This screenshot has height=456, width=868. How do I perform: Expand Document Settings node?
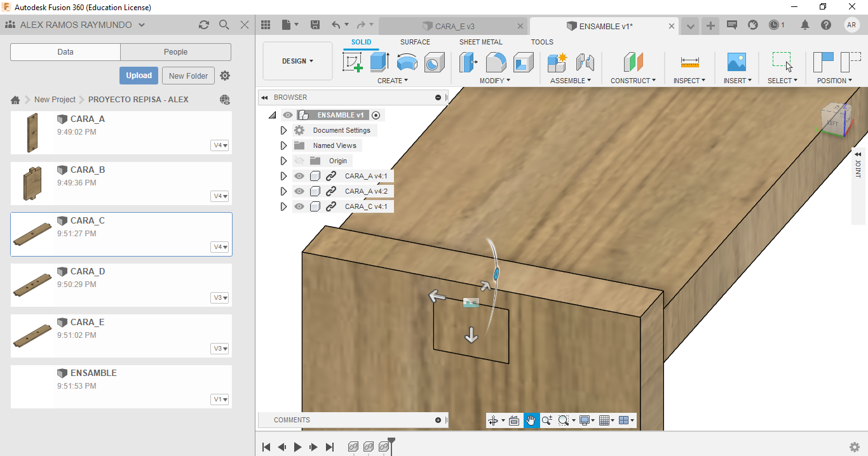[x=284, y=130]
